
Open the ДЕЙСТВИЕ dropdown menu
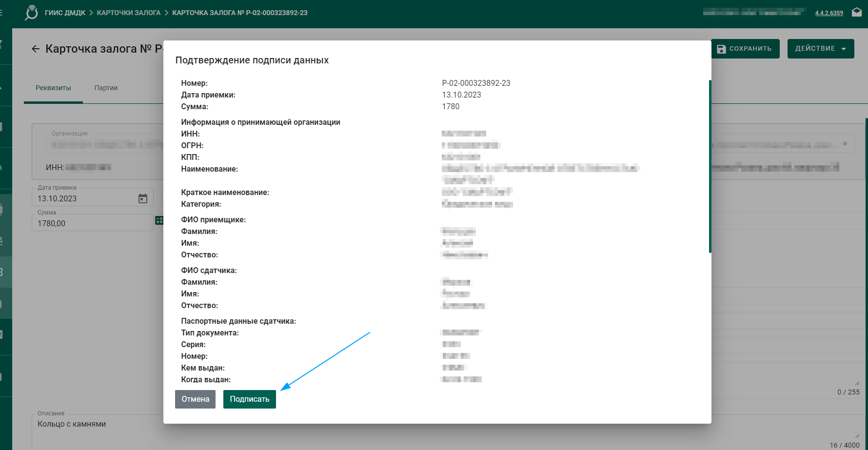(x=821, y=49)
